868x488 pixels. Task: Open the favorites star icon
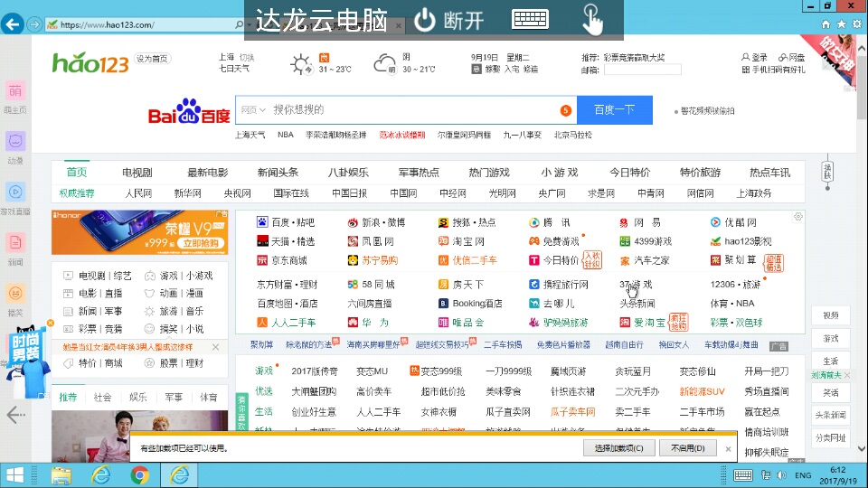(x=842, y=24)
